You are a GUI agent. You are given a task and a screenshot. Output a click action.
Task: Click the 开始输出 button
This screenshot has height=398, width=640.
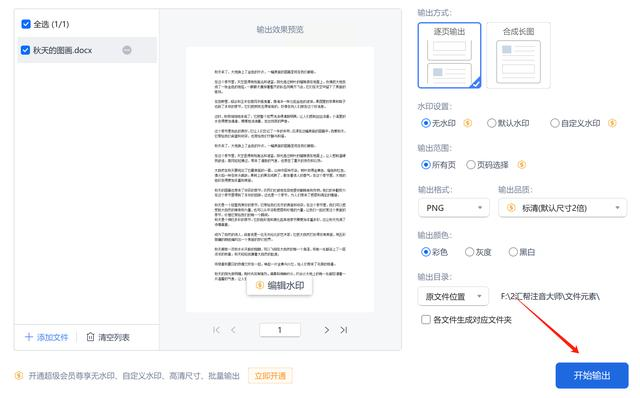[x=592, y=376]
